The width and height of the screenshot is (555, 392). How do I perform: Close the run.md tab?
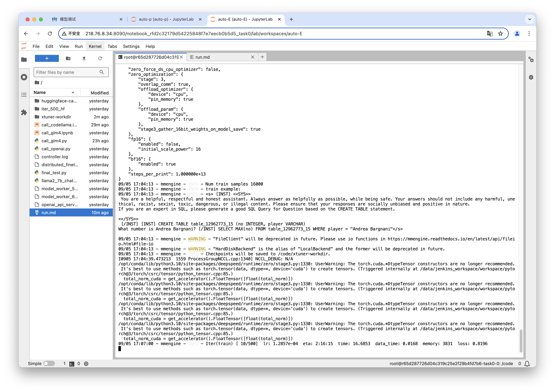tap(253, 57)
